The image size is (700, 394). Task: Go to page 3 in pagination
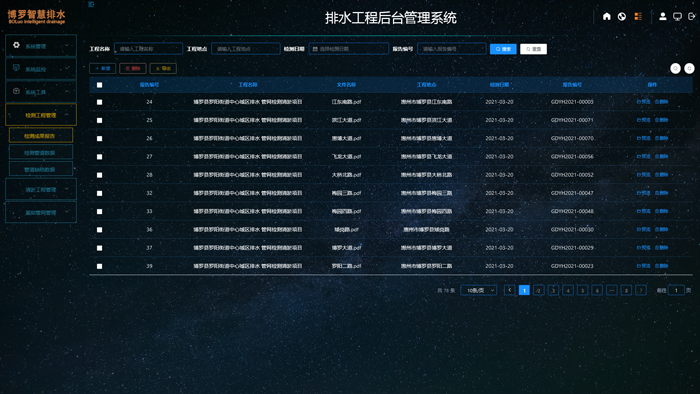(553, 290)
